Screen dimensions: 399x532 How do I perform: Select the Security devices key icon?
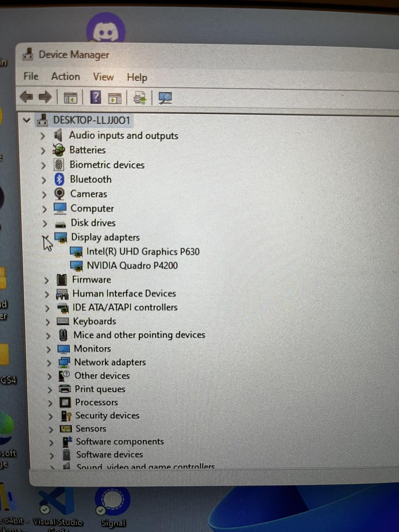(x=66, y=416)
